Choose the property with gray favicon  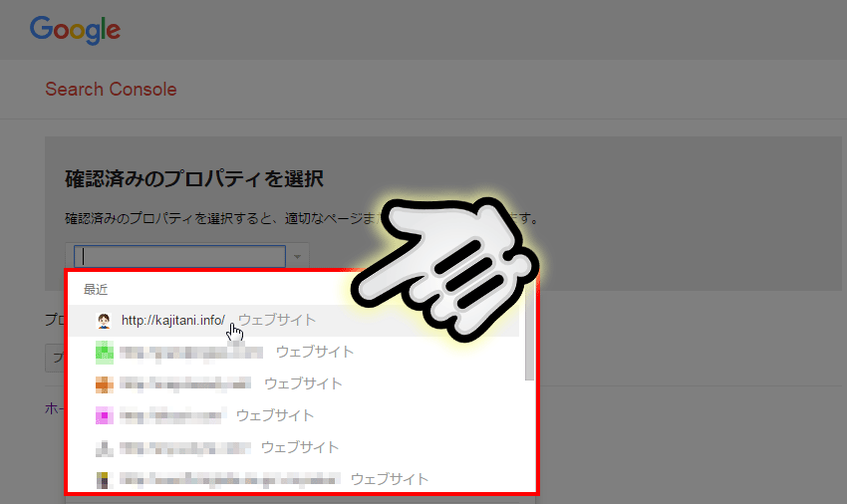click(294, 448)
